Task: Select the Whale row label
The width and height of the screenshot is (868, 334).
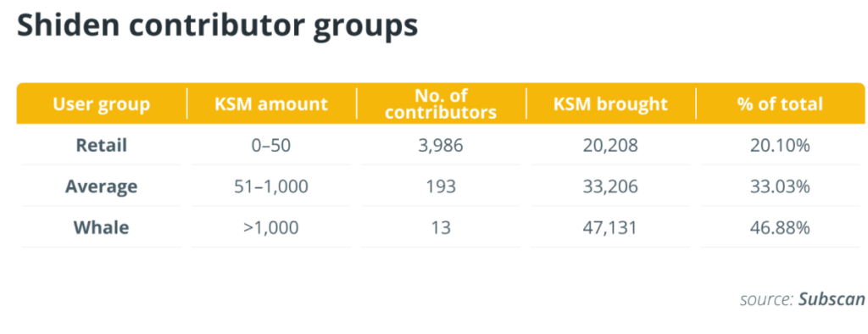Action: [102, 227]
